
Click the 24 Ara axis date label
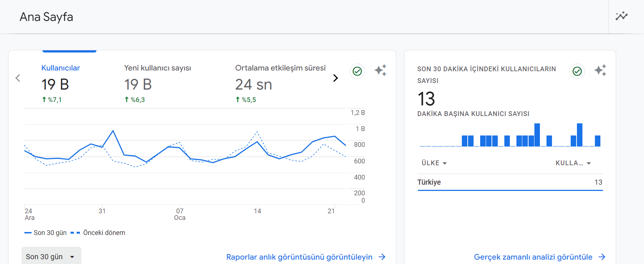click(30, 214)
